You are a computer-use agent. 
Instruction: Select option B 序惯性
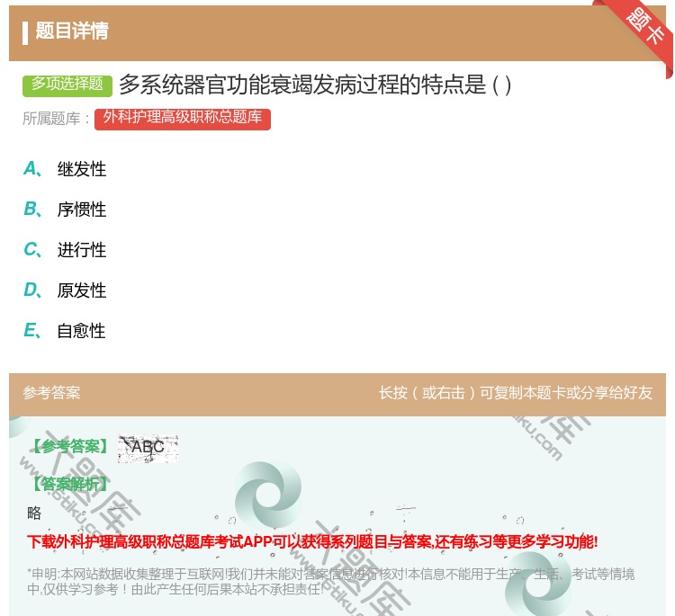point(81,210)
